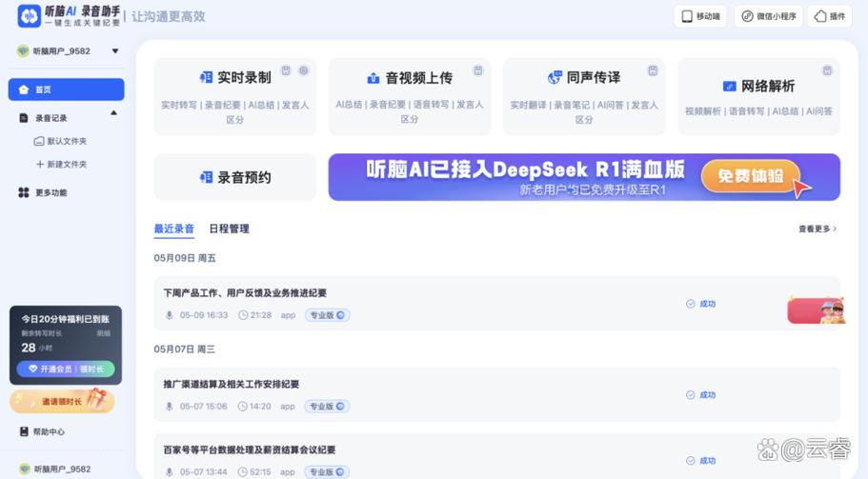Click 专业版 badge on 05-07 13:44 recording
Image resolution: width=868 pixels, height=479 pixels.
327,471
